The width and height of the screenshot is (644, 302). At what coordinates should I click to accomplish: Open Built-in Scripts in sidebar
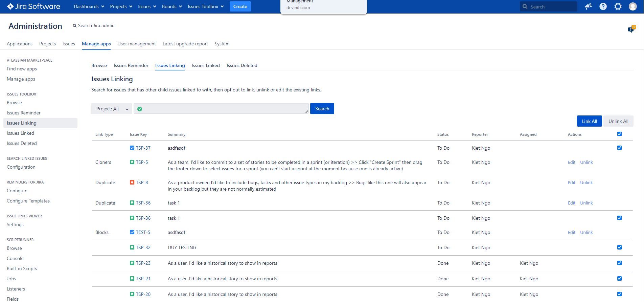pyautogui.click(x=22, y=268)
